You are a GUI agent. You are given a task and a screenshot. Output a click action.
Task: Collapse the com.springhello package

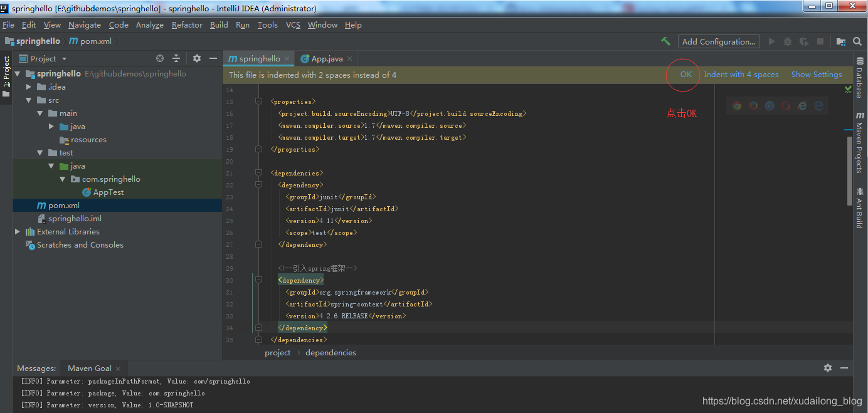tap(63, 179)
